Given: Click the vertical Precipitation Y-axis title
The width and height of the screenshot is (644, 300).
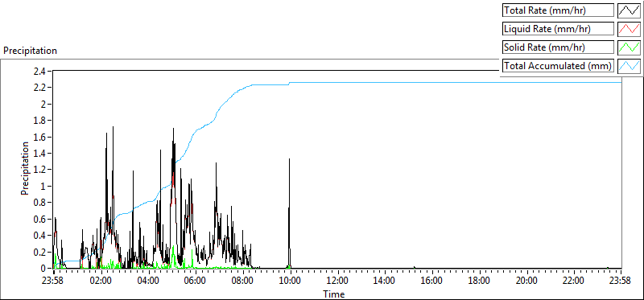Looking at the screenshot, I should tap(26, 169).
